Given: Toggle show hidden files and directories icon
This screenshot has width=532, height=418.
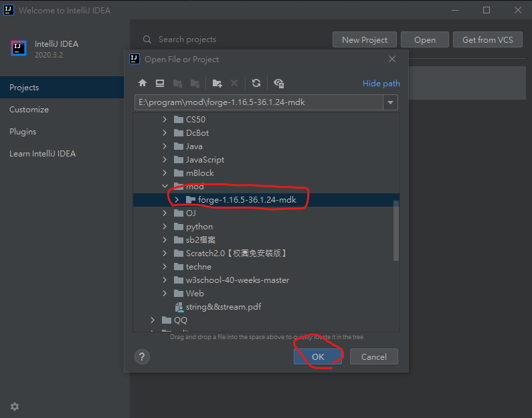Looking at the screenshot, I should click(x=279, y=83).
